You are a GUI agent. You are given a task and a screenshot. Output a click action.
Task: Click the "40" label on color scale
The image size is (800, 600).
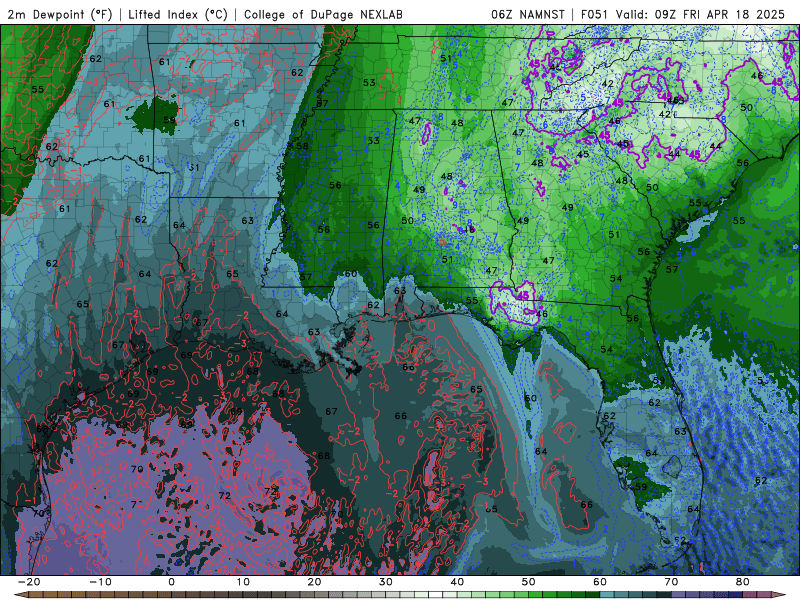pos(457,582)
